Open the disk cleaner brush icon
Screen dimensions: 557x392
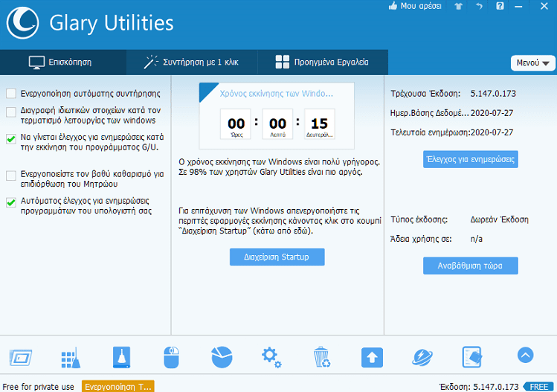click(121, 357)
